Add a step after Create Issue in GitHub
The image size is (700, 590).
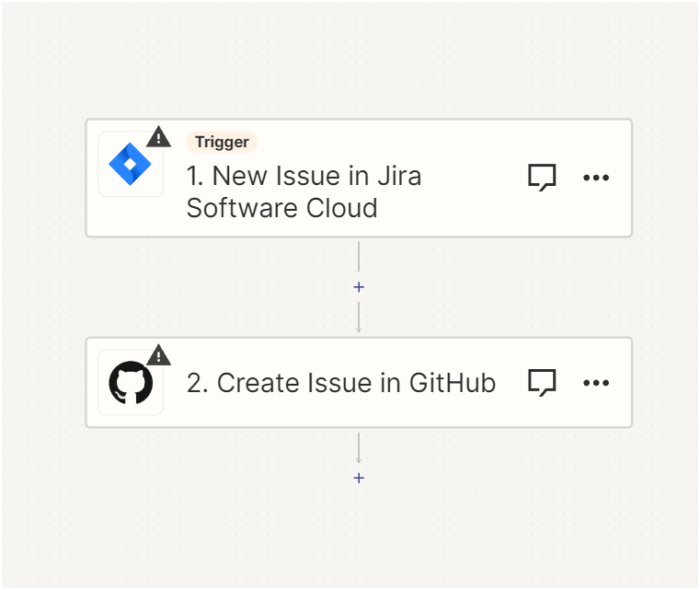359,478
